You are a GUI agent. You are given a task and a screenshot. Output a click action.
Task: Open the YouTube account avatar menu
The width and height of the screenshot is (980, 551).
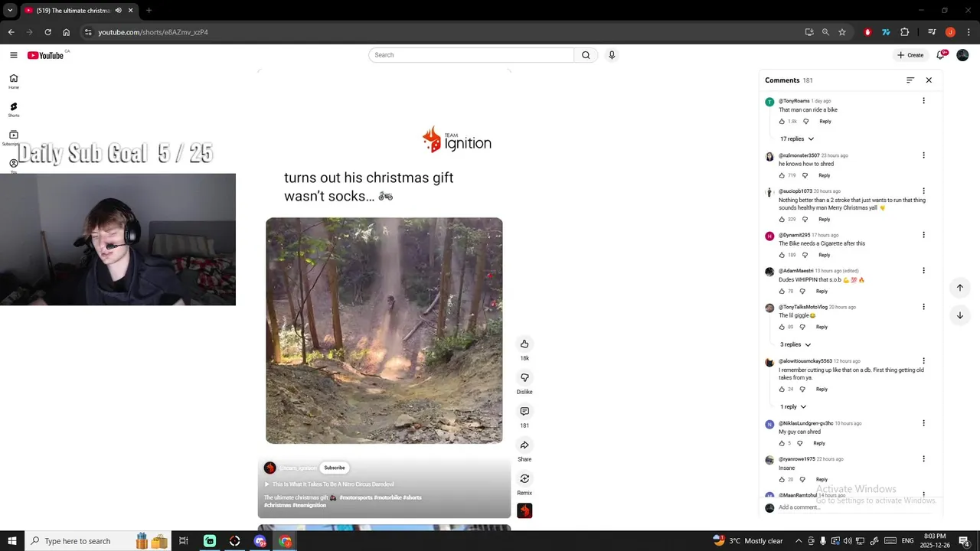click(963, 55)
